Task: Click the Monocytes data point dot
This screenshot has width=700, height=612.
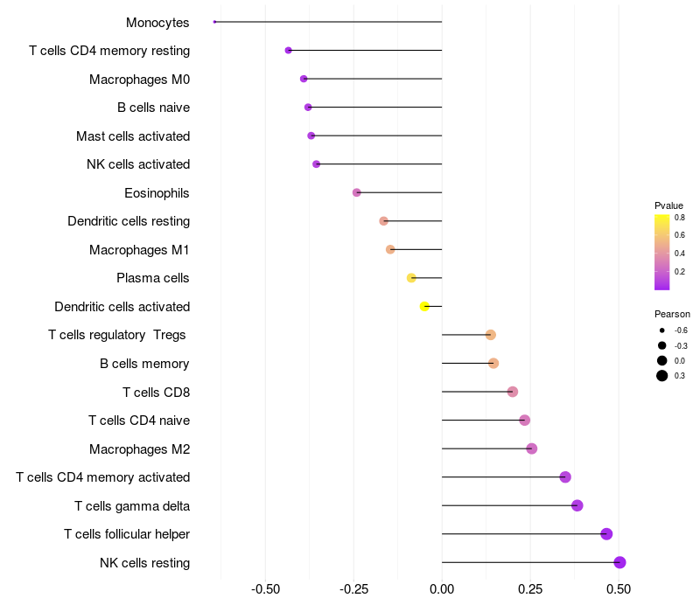Action: [214, 22]
